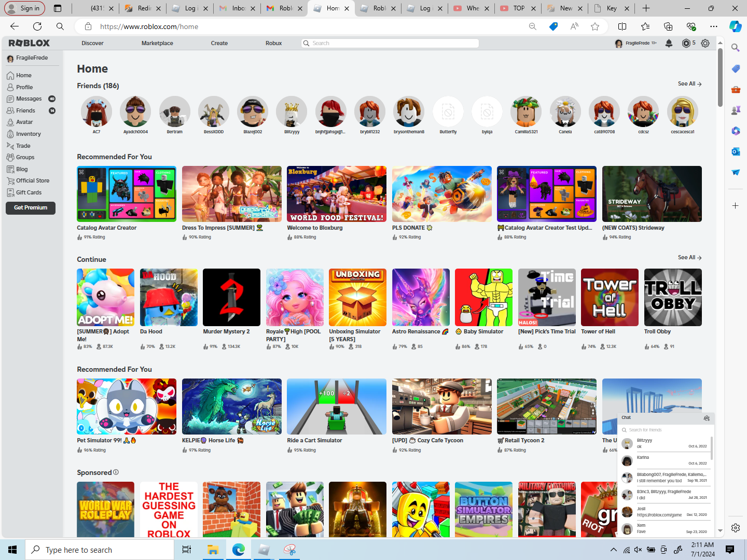Go back in the browser
This screenshot has width=747, height=560.
[15, 26]
